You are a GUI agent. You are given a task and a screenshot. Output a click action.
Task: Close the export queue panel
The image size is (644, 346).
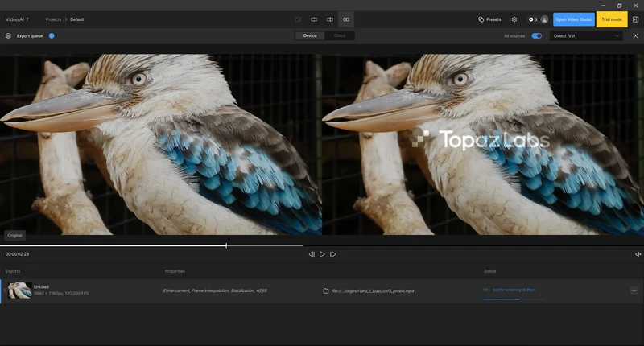click(635, 35)
